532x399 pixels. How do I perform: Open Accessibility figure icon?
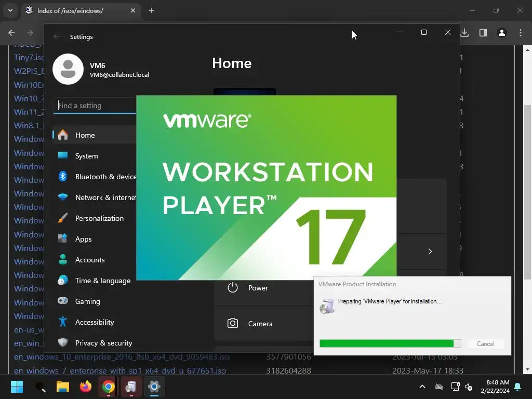(x=63, y=322)
